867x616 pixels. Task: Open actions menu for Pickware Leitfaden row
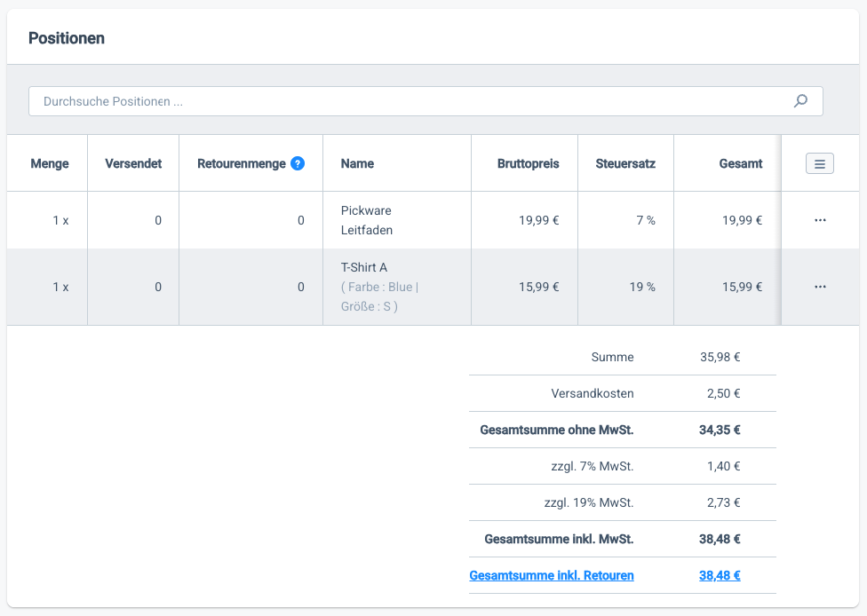[819, 220]
